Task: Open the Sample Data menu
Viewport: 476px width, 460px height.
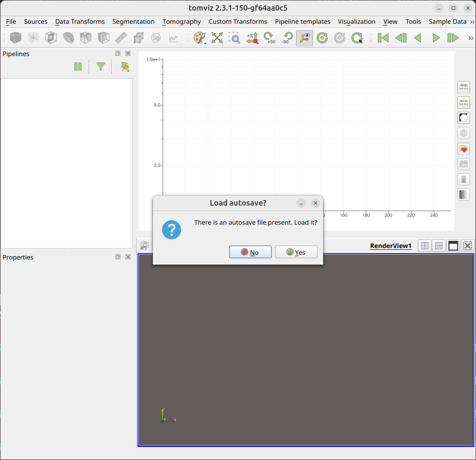Action: (447, 22)
